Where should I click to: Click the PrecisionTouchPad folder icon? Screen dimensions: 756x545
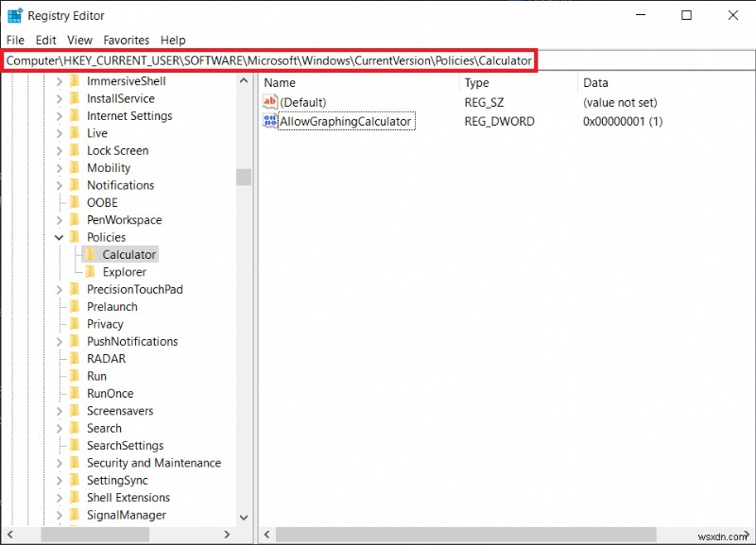pos(75,289)
